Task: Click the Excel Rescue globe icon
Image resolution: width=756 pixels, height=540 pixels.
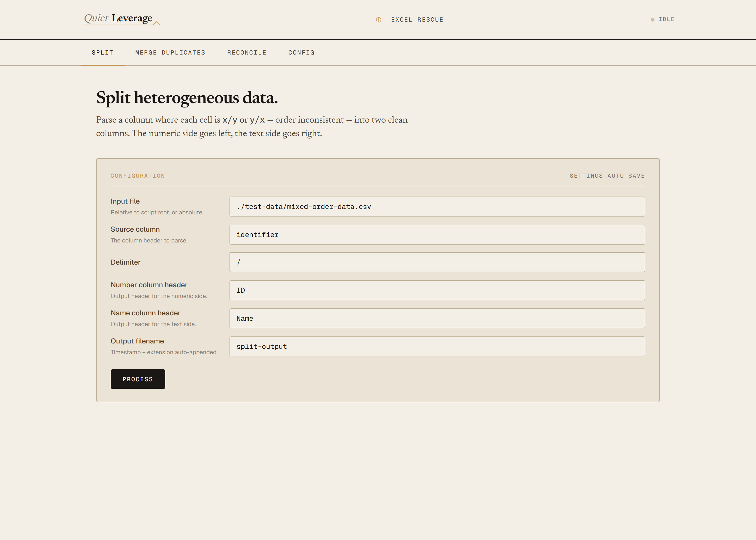Action: (378, 20)
